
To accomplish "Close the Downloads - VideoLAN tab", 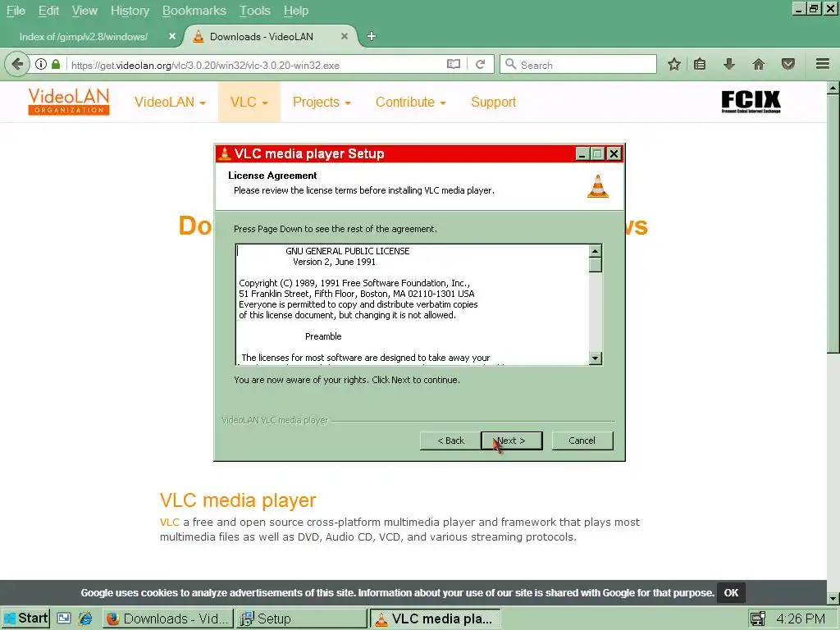I will tap(345, 36).
